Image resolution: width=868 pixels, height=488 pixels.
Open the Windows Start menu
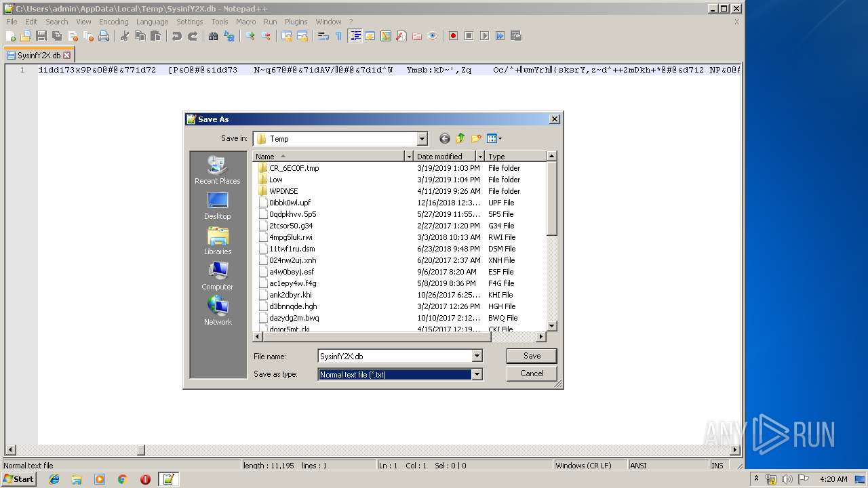tap(19, 479)
